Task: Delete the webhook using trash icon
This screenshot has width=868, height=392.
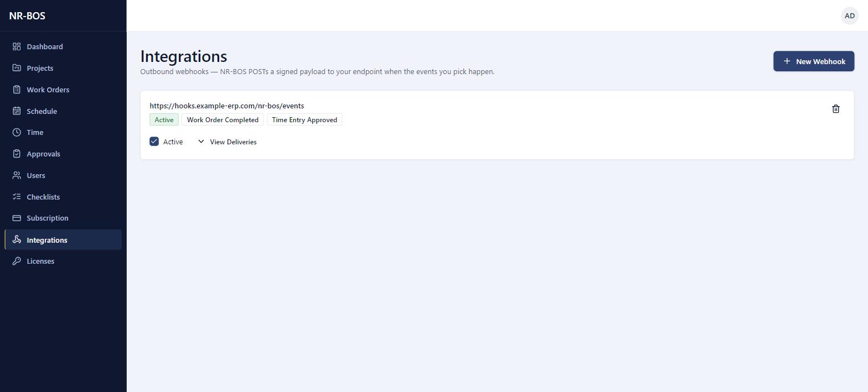Action: point(836,109)
